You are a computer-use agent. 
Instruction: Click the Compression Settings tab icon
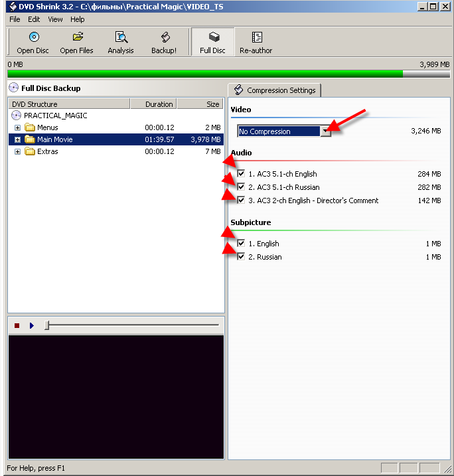238,90
